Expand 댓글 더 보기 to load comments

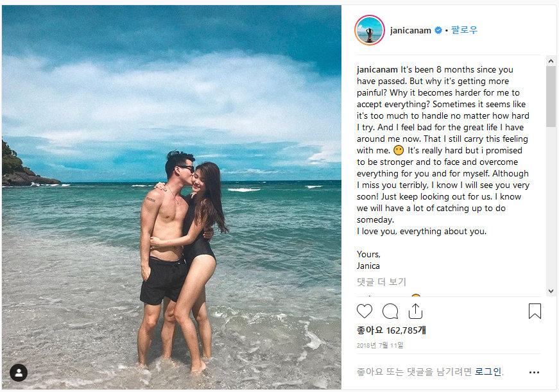tap(382, 282)
